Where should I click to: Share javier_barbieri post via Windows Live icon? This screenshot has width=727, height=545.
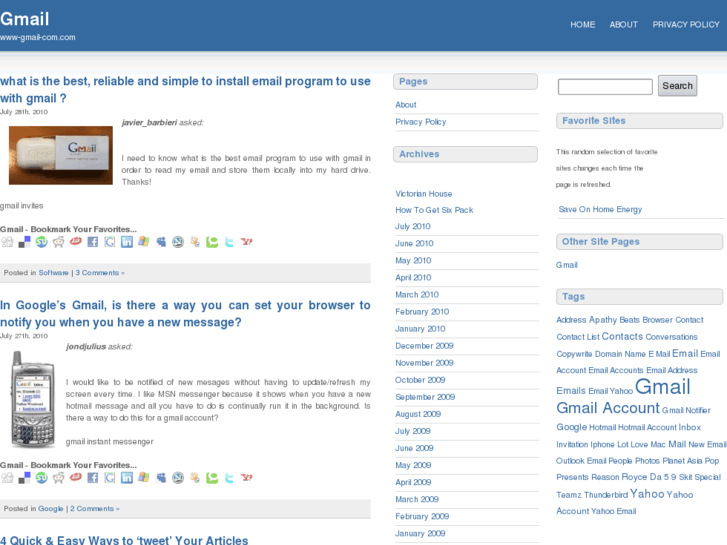pos(144,242)
